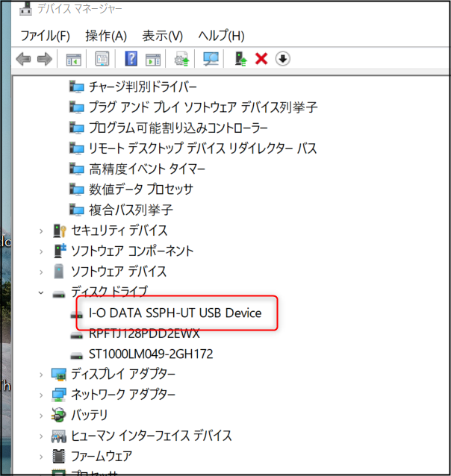Select the ソフトウェア デバイス label
Image resolution: width=451 pixels, height=476 pixels.
(119, 272)
